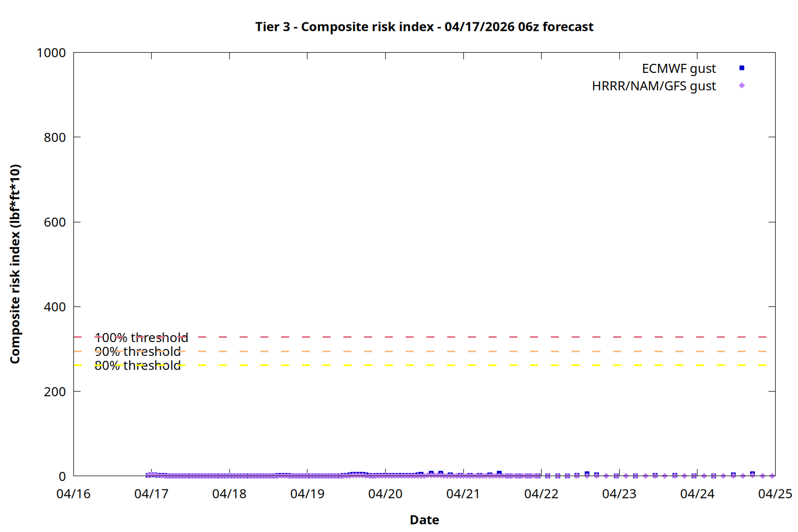This screenshot has width=798, height=532.
Task: Click the 400 y-axis tick label
Action: (x=55, y=307)
